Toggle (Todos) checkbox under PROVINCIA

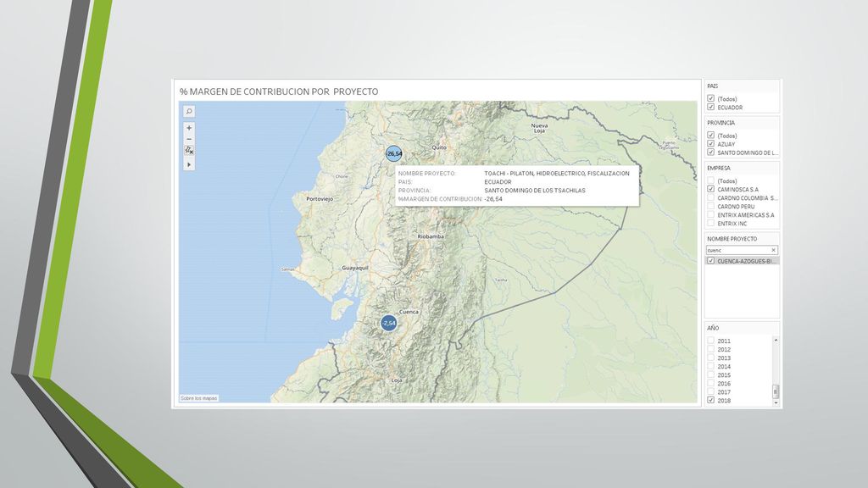click(711, 135)
